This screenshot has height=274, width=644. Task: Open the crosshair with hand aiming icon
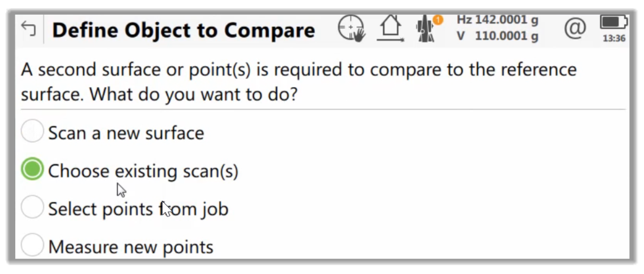[x=351, y=28]
